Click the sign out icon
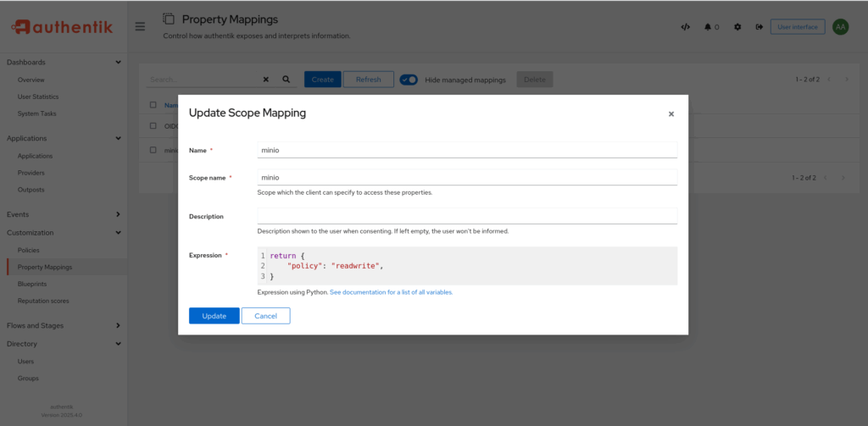 point(759,27)
